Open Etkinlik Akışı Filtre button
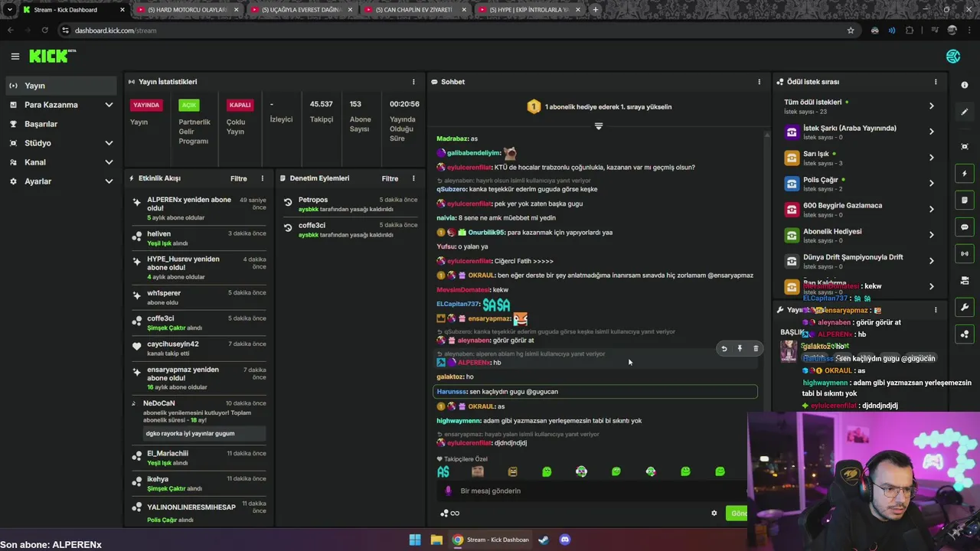Screen dimensions: 980x551 click(x=239, y=178)
